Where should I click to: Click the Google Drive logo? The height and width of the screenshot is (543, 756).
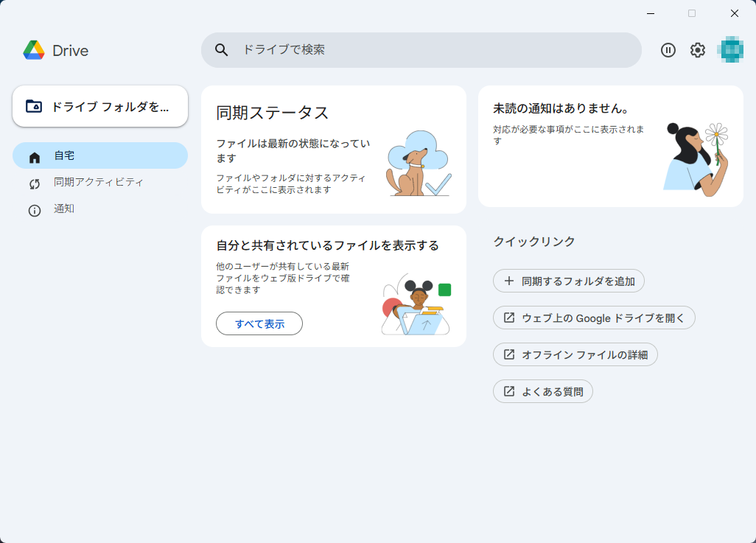[34, 50]
